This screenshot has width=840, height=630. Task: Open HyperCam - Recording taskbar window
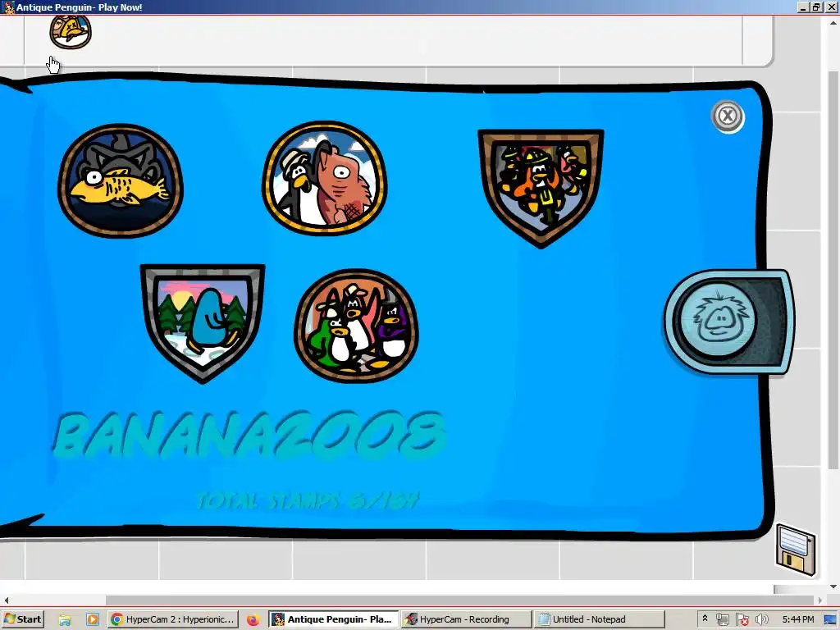pos(466,619)
